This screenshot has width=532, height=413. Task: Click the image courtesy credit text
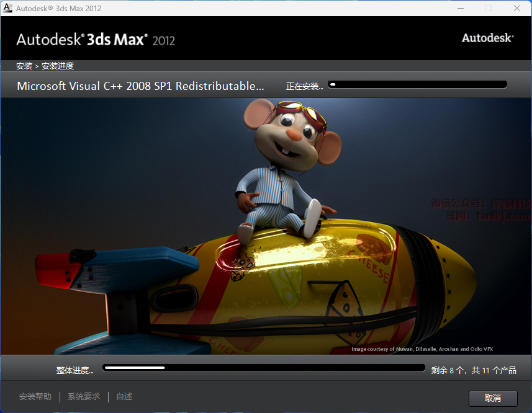tap(422, 349)
